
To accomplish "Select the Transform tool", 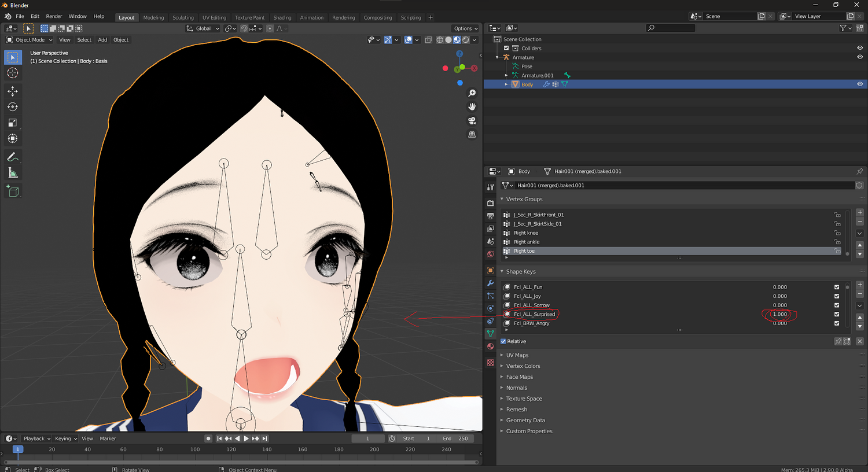I will pyautogui.click(x=13, y=138).
